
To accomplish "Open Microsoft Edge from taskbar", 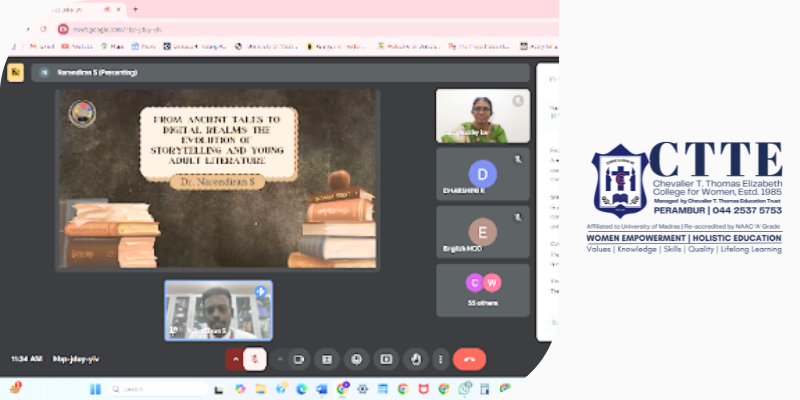I will click(x=302, y=389).
